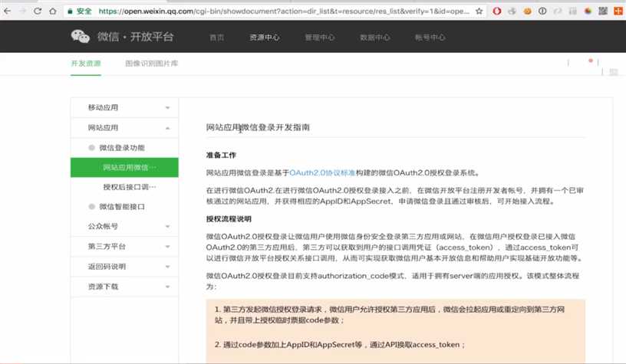Switch to the 开发资源 tab
626x364 pixels.
click(86, 64)
